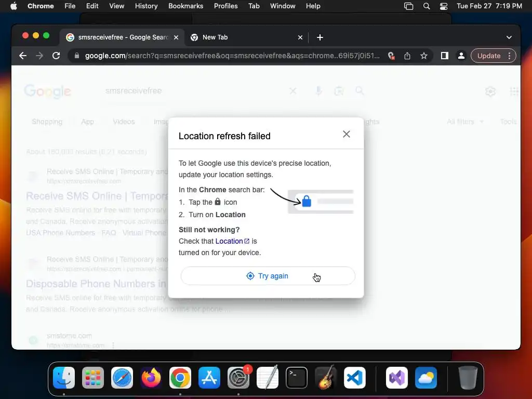Open Chrome three-dot menu
532x399 pixels.
tap(510, 56)
